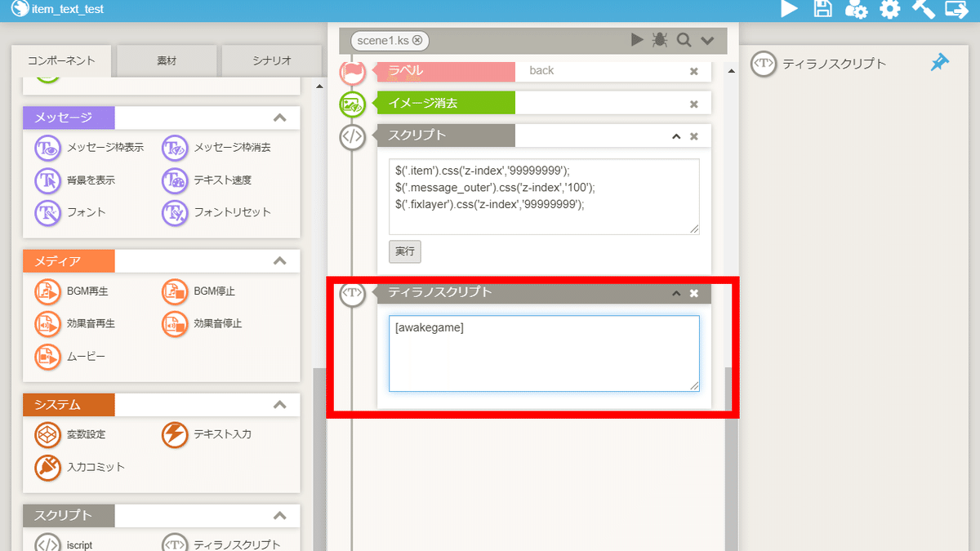Collapse the スクリプト block in the scenario

(676, 136)
